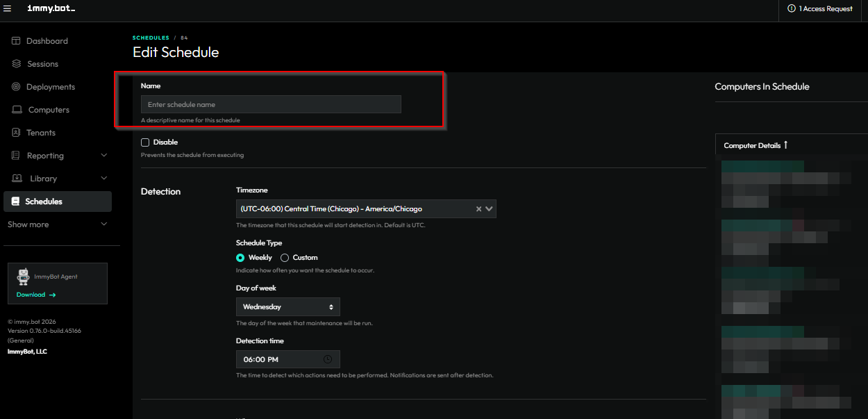Viewport: 868px width, 419px height.
Task: Clear the timezone selection with X icon
Action: pos(478,209)
